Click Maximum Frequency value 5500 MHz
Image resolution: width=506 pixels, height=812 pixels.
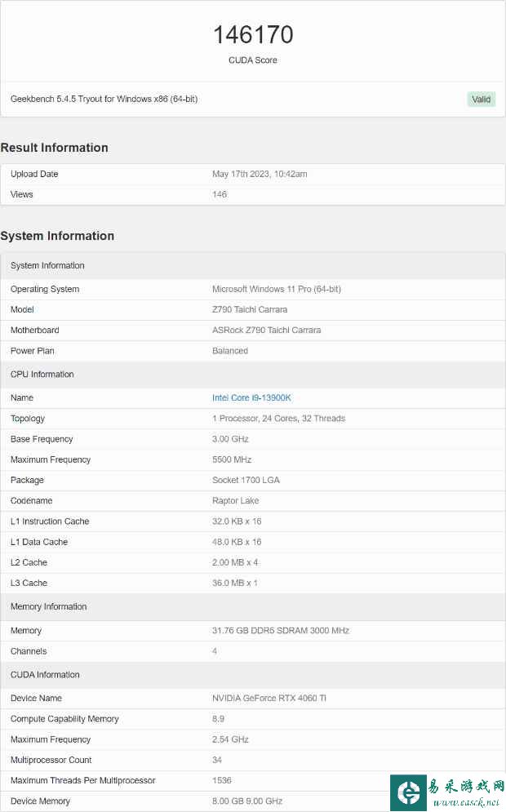click(232, 459)
